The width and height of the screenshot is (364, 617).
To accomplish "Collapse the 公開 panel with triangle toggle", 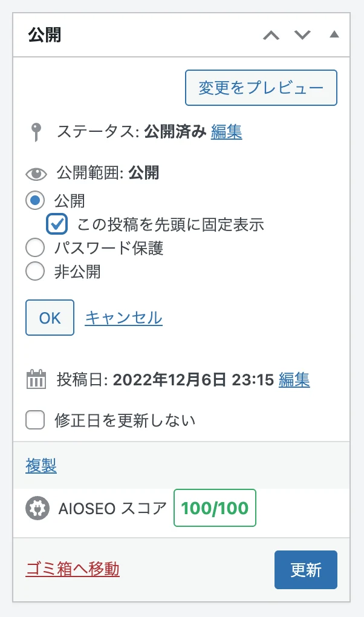I will (x=334, y=34).
